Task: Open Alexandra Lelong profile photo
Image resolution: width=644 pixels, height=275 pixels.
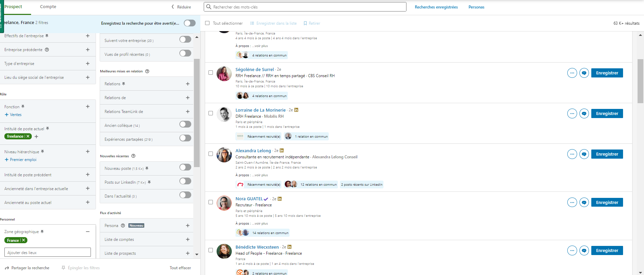Action: [x=224, y=155]
